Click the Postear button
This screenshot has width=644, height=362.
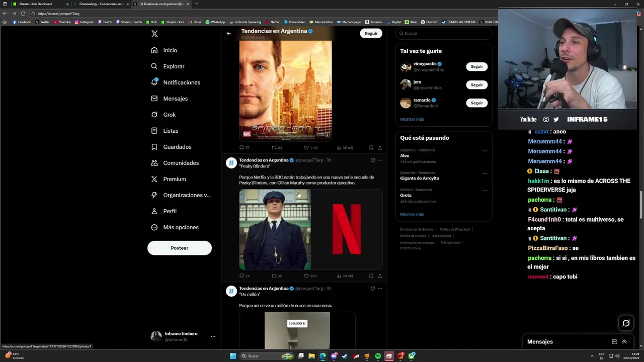(180, 248)
